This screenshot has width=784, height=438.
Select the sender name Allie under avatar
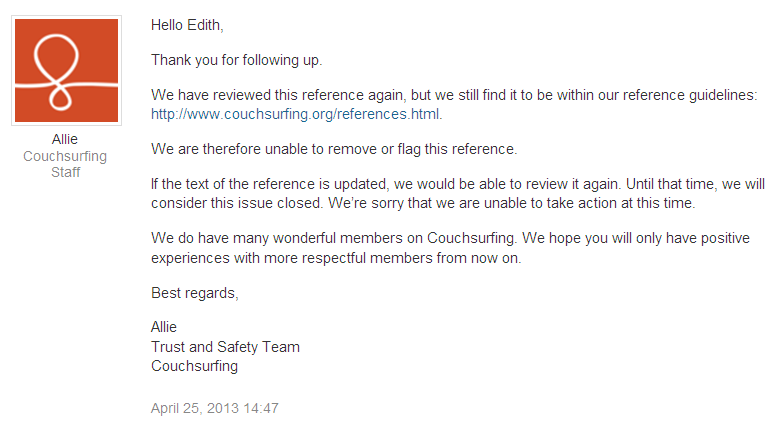(x=65, y=139)
